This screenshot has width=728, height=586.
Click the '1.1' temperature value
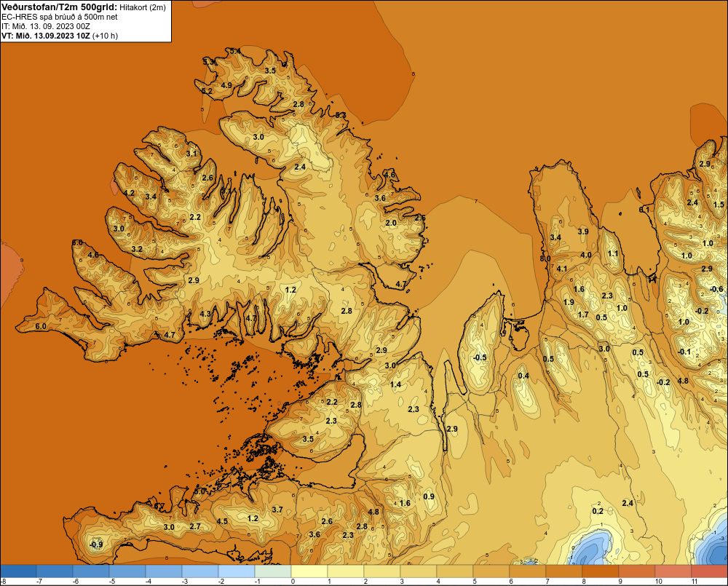(x=613, y=253)
